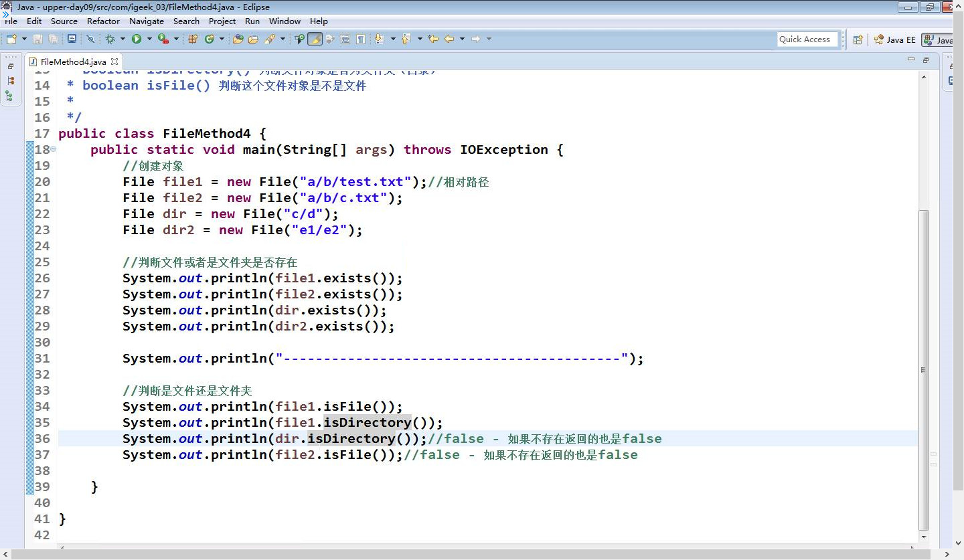Image resolution: width=964 pixels, height=560 pixels.
Task: Open the Run configurations dropdown arrow
Action: [149, 39]
